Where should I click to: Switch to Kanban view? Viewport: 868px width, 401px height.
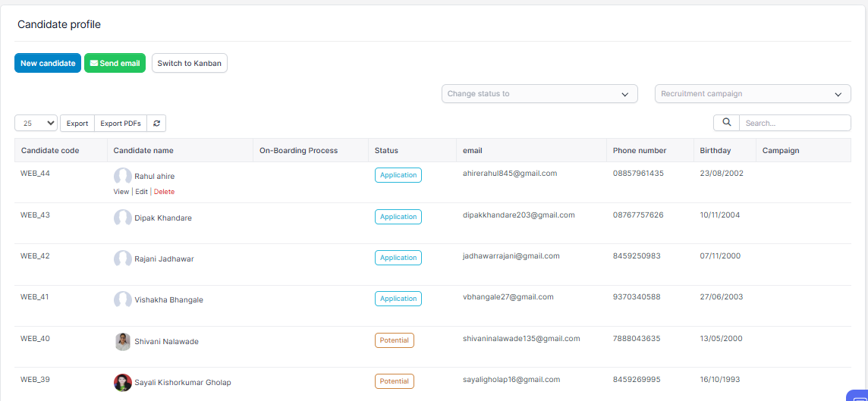190,63
